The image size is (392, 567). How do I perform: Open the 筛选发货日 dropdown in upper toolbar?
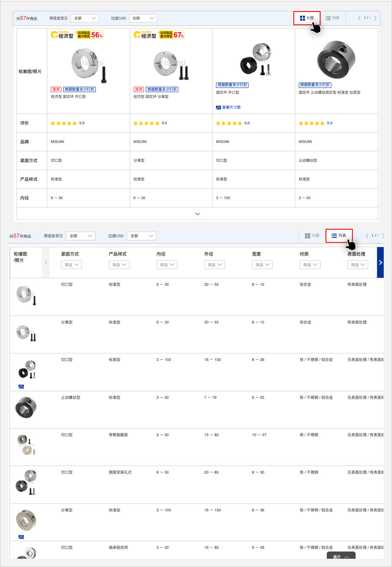[x=85, y=18]
